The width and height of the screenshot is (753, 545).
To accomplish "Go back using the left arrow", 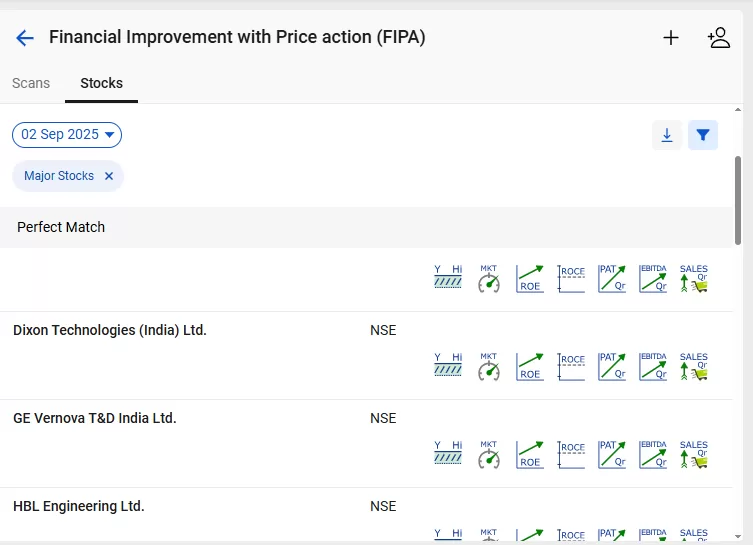I will pyautogui.click(x=24, y=37).
